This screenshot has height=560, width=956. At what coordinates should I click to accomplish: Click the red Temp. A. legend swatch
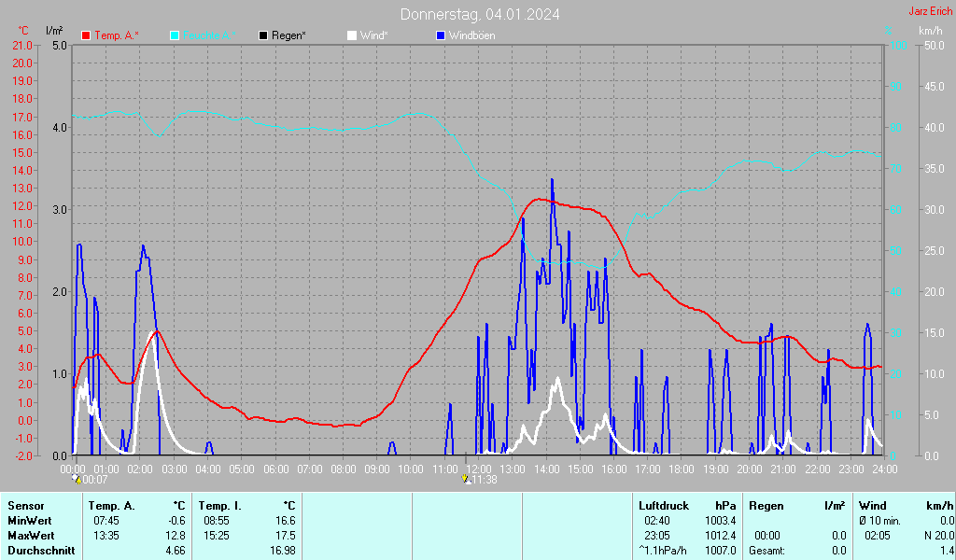click(87, 35)
